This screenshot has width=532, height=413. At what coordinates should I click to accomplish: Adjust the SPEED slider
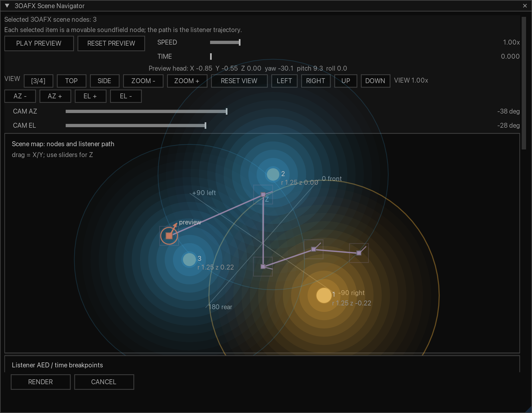point(225,42)
